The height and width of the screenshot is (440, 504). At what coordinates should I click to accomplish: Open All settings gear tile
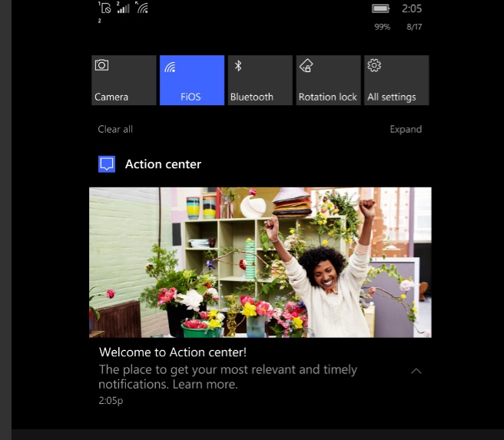[396, 80]
